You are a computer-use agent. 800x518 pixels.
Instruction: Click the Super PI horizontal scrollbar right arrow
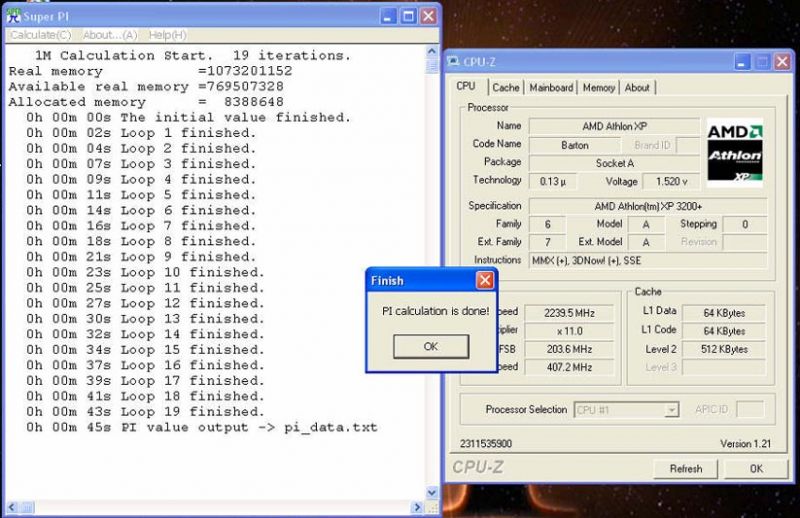click(417, 507)
